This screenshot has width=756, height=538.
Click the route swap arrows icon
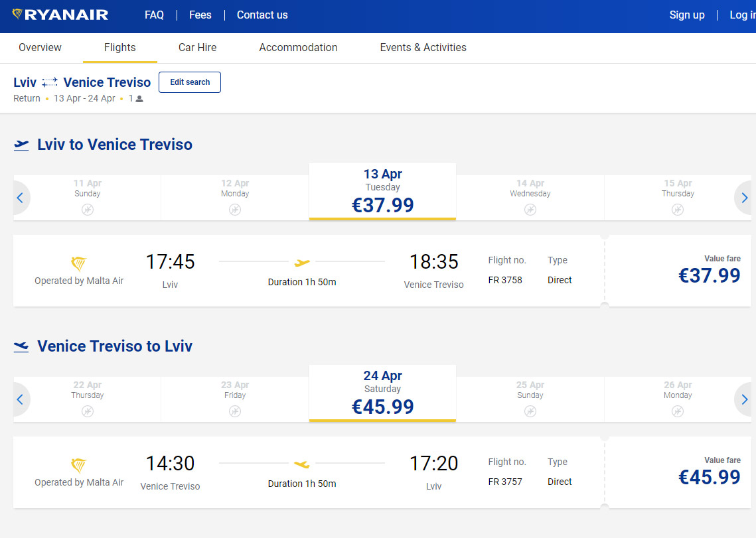pos(50,82)
